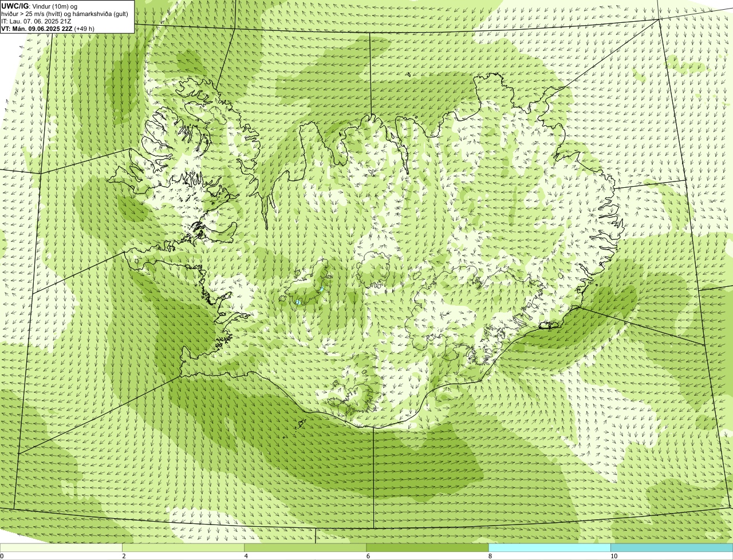
Task: Pick the 4–6 medium green color bar segment
Action: 305,548
